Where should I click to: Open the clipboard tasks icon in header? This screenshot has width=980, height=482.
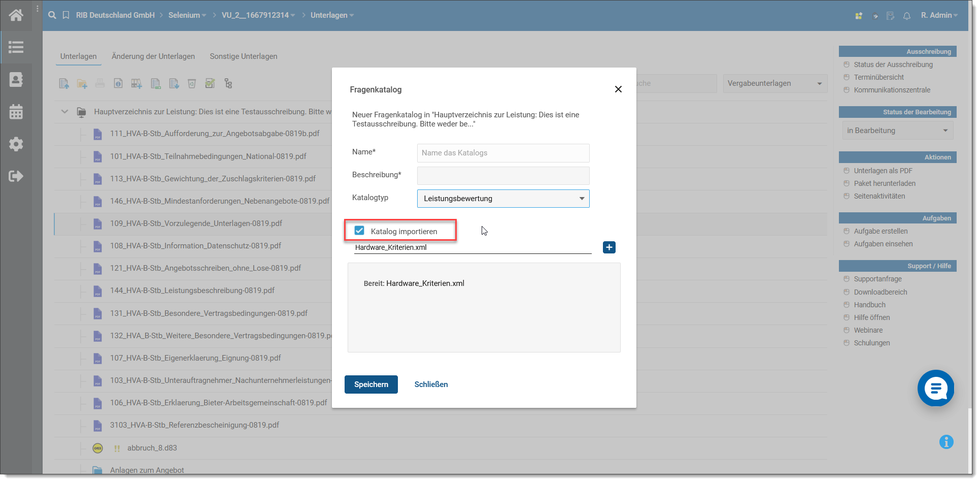point(875,16)
